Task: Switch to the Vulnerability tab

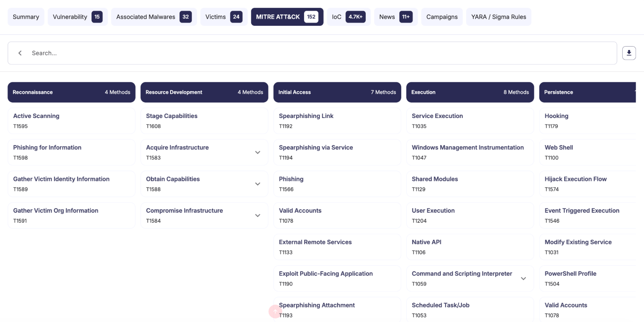Action: click(77, 17)
